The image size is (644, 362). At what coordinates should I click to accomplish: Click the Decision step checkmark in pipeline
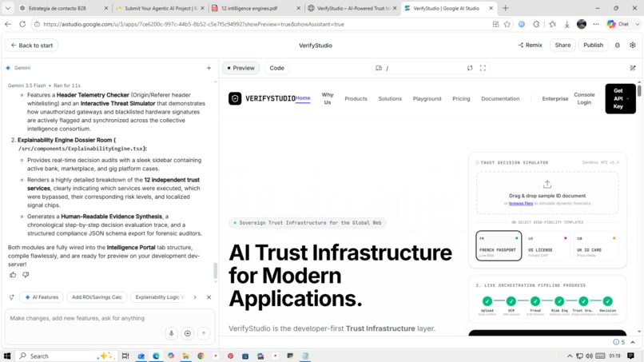pos(607,301)
